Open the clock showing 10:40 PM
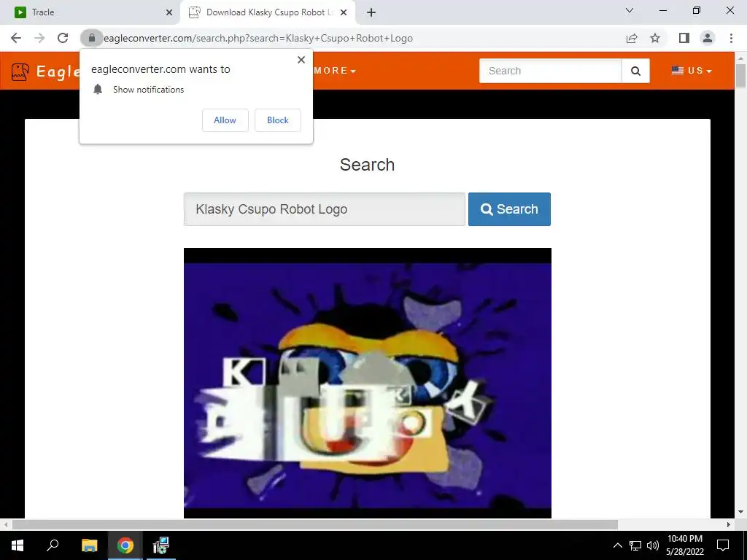Viewport: 747px width, 560px height. coord(684,545)
